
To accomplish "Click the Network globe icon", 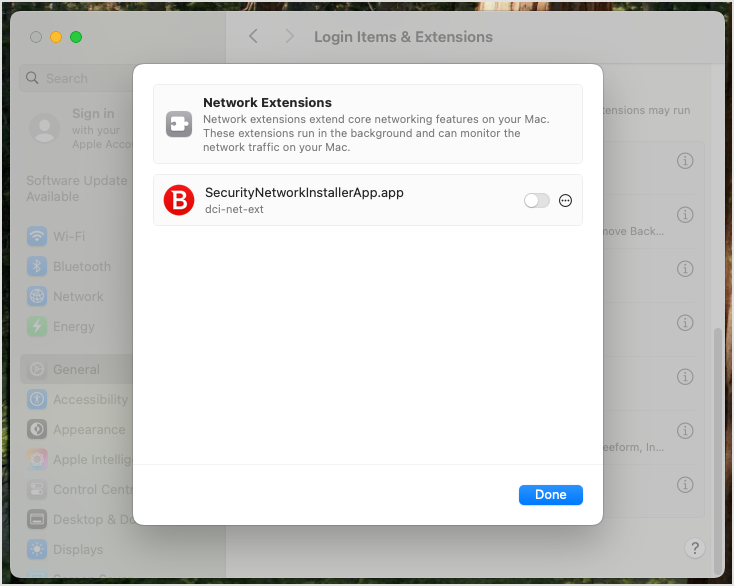I will 37,296.
